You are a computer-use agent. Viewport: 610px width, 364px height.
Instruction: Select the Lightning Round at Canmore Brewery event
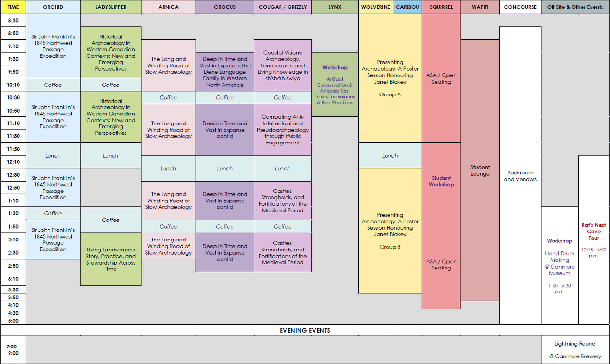coord(575,350)
